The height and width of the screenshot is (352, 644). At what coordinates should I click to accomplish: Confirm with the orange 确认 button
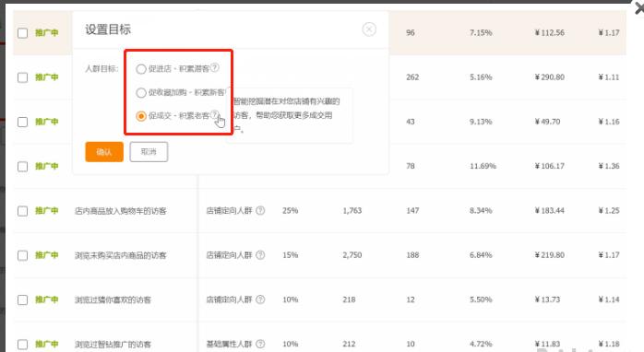click(x=104, y=152)
